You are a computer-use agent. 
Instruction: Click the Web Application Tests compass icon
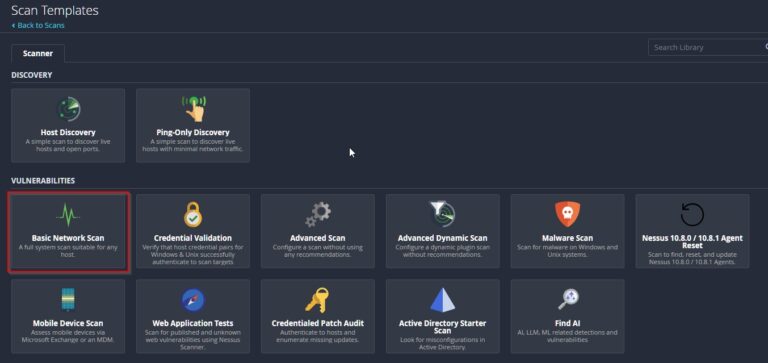pos(193,300)
